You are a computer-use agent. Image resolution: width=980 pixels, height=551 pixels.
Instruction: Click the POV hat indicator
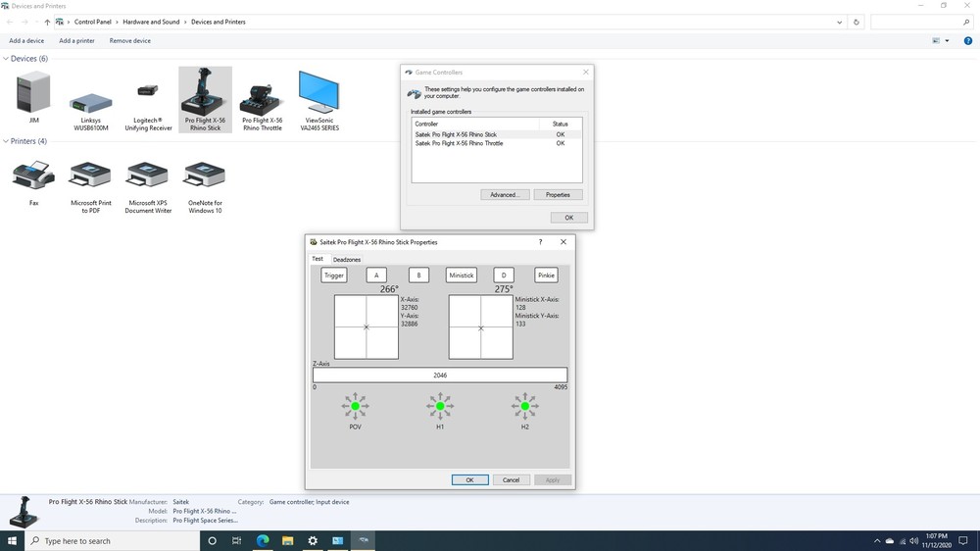[x=355, y=407]
